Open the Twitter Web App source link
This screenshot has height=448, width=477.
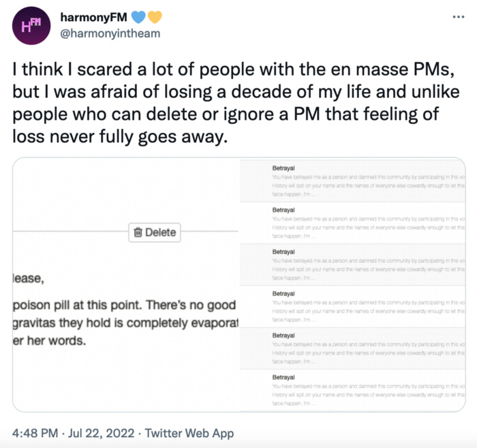[x=191, y=433]
